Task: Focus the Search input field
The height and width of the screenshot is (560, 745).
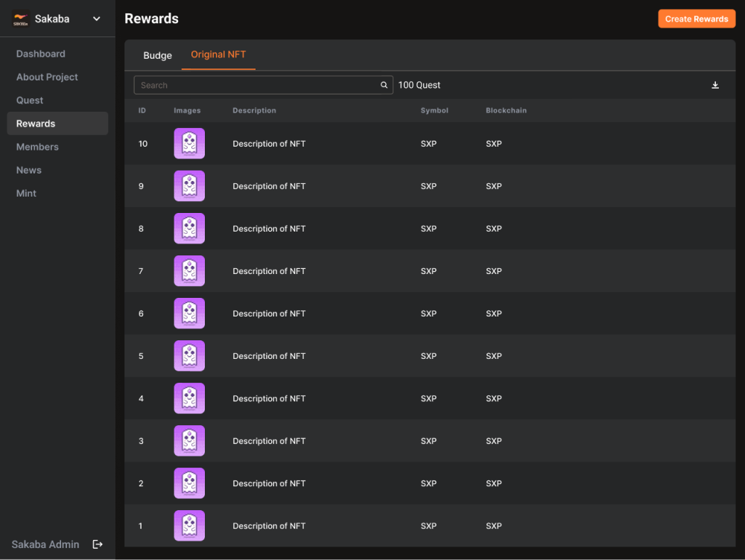Action: pos(257,86)
